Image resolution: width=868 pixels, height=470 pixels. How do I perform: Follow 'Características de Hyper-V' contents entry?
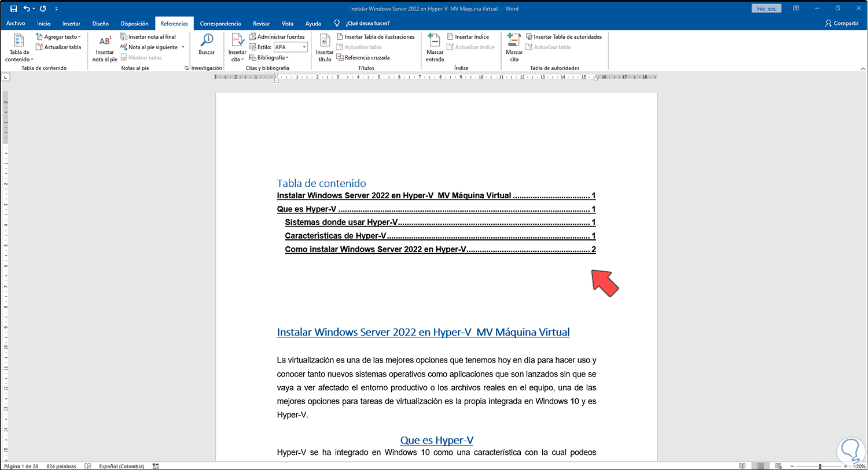tap(440, 236)
